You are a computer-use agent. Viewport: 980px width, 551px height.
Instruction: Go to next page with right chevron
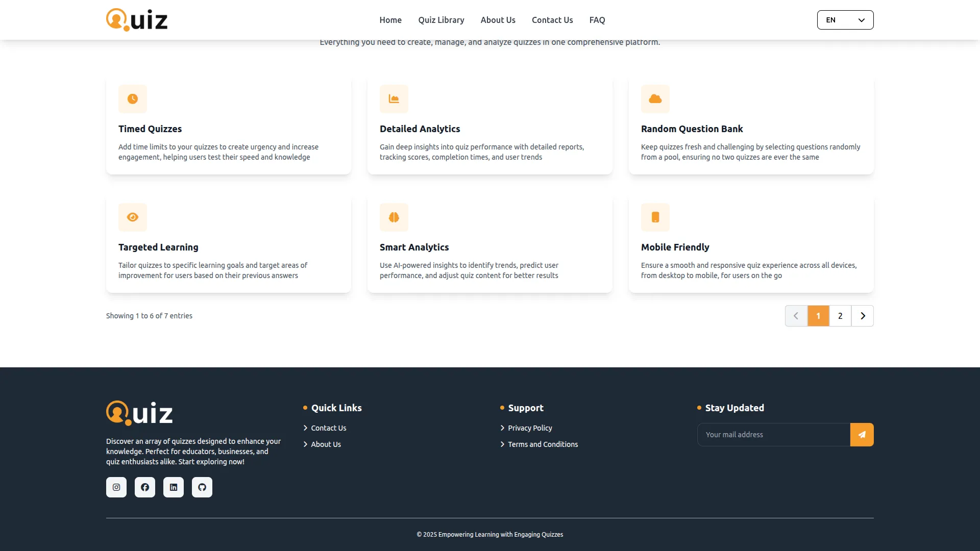[863, 316]
